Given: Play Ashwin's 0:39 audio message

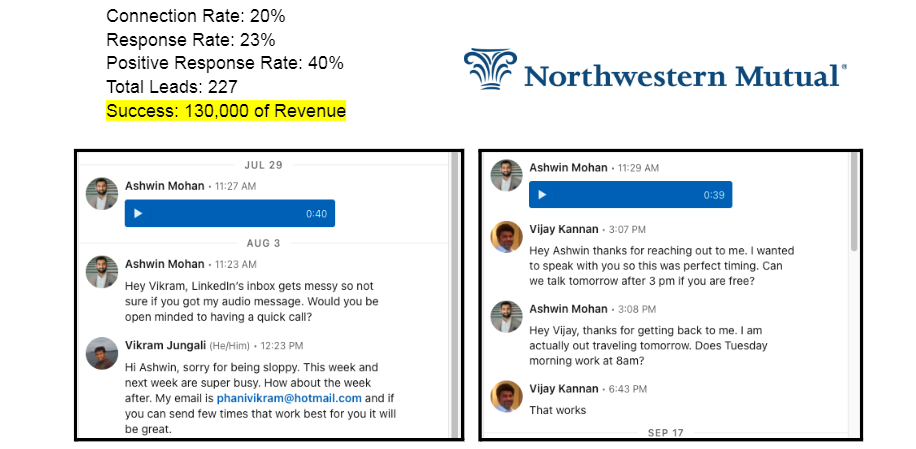Looking at the screenshot, I should coord(542,195).
